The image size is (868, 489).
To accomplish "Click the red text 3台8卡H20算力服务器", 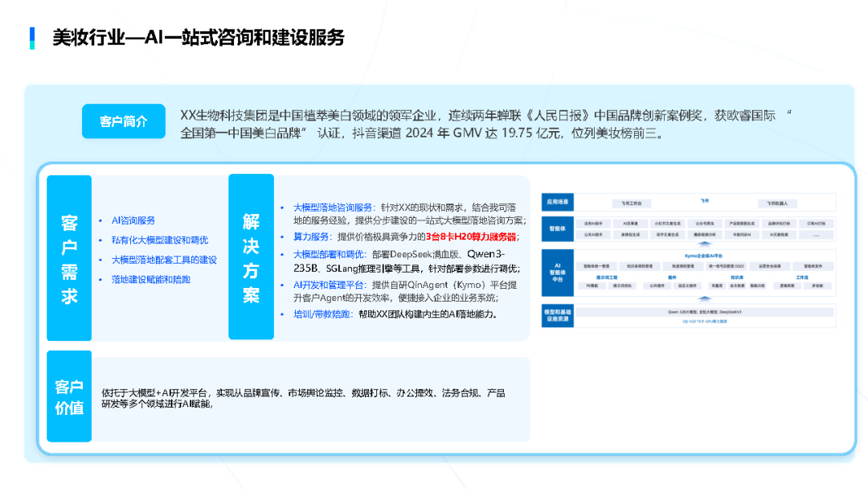I will [470, 236].
